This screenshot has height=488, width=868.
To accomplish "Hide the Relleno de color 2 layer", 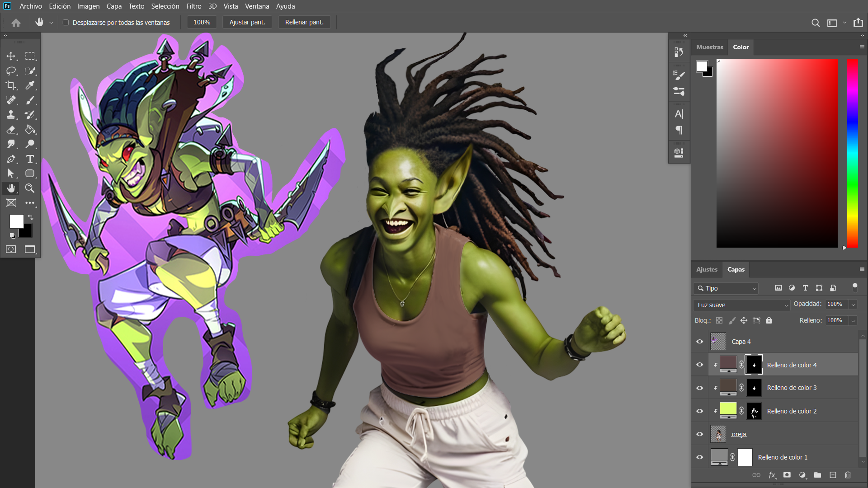I will tap(699, 411).
